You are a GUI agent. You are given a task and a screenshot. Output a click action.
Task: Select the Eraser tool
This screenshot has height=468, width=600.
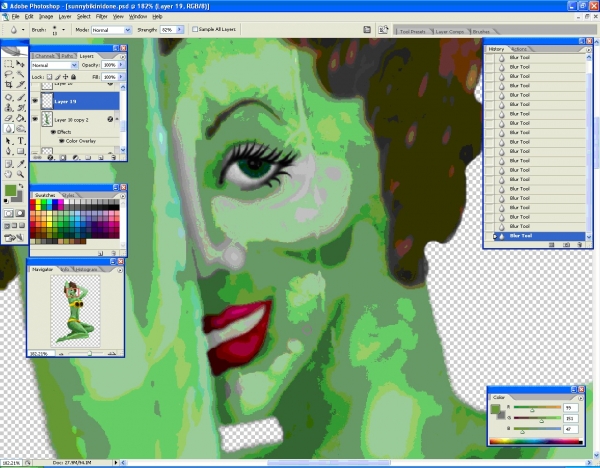(x=8, y=118)
